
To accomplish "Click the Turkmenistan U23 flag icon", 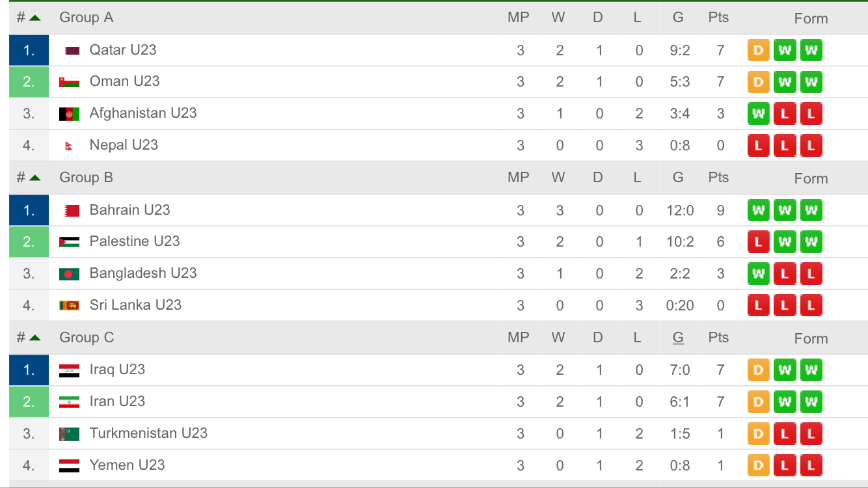I will tap(69, 434).
